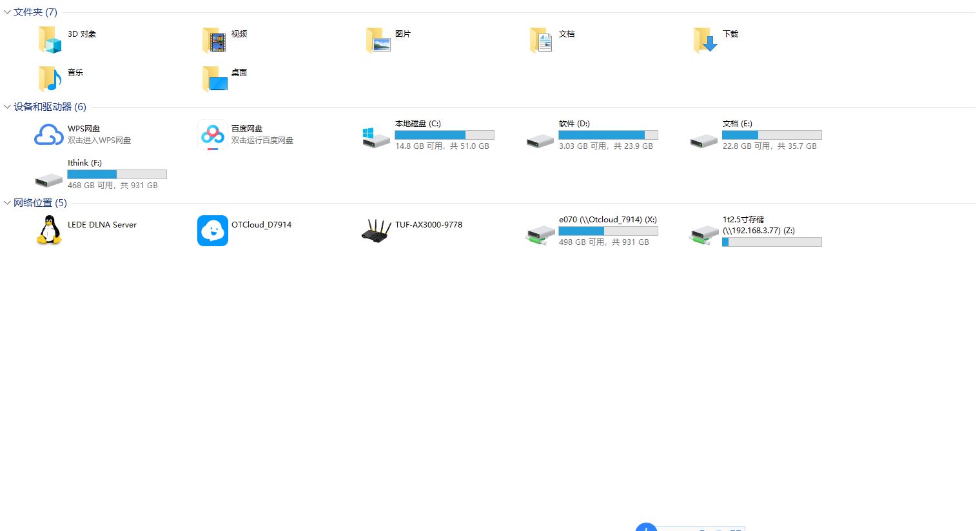Screen dimensions: 980x531
Task: Click the 文档 (E:) usage bar
Action: [x=772, y=135]
